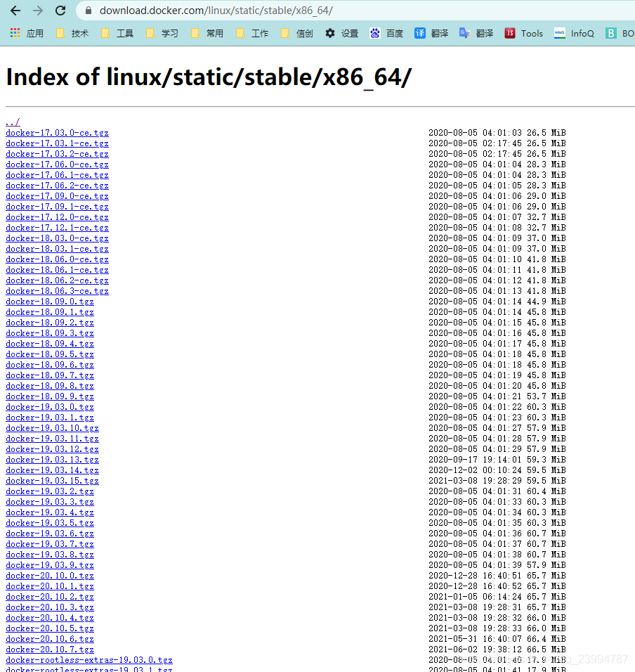Screen dimensions: 635x672
Task: Download docker-18.06.0-ce.tgz
Action: [x=57, y=259]
